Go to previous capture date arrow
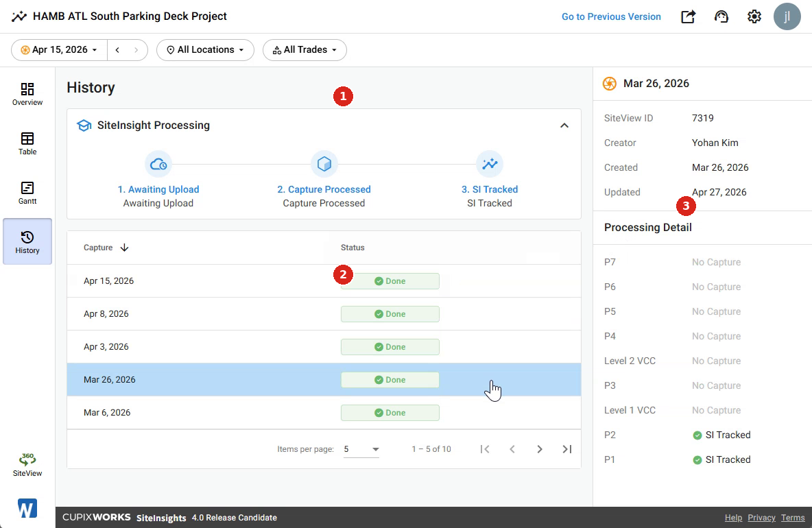The width and height of the screenshot is (812, 528). (117, 49)
